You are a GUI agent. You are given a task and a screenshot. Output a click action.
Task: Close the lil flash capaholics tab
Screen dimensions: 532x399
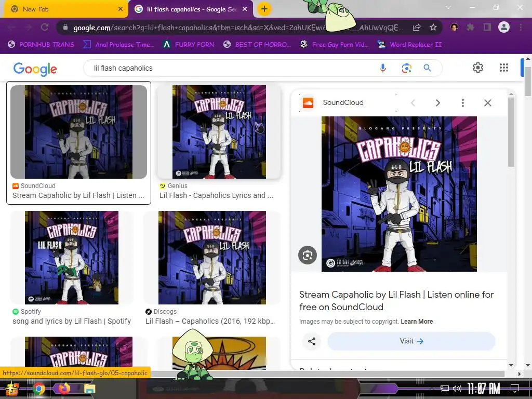[x=245, y=9]
